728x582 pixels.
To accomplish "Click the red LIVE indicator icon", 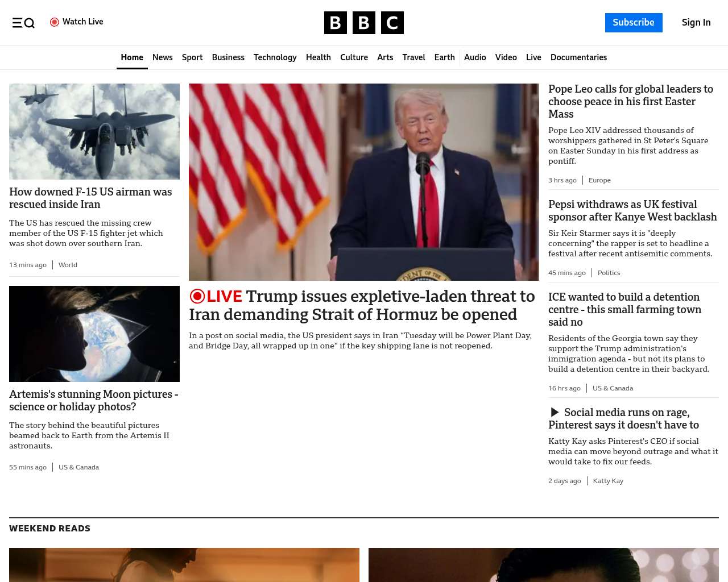I will (197, 296).
